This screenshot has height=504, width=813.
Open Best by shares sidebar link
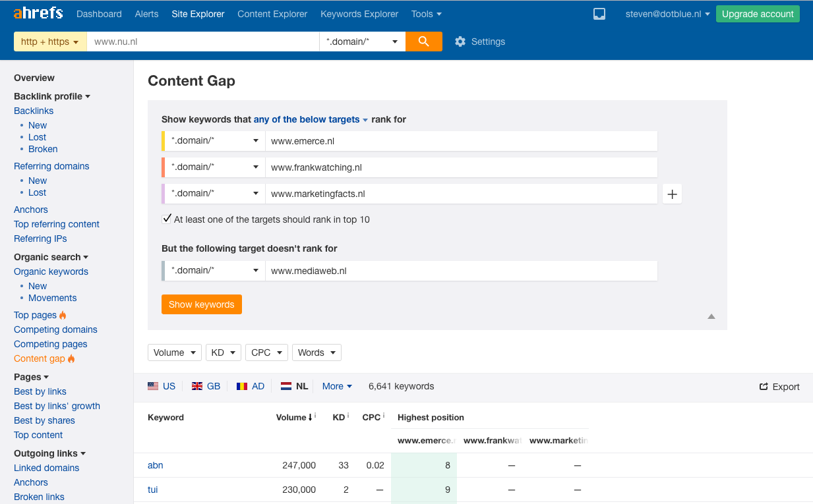coord(44,420)
